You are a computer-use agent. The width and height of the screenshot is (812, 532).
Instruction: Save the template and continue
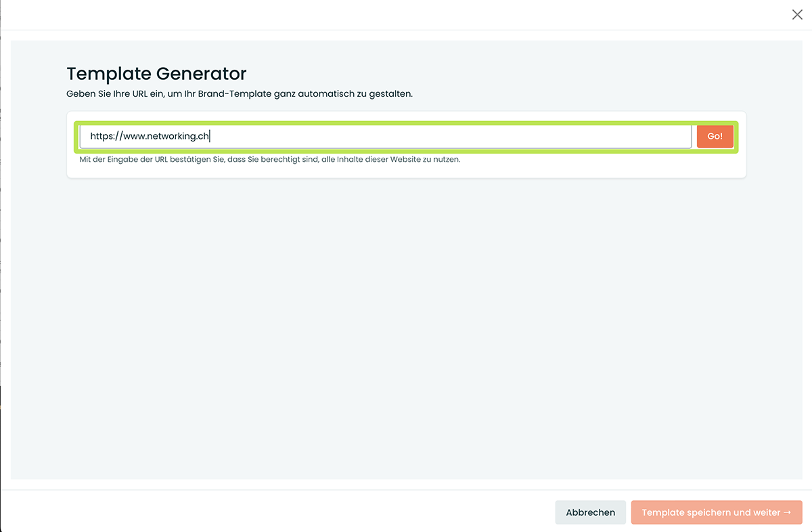716,512
